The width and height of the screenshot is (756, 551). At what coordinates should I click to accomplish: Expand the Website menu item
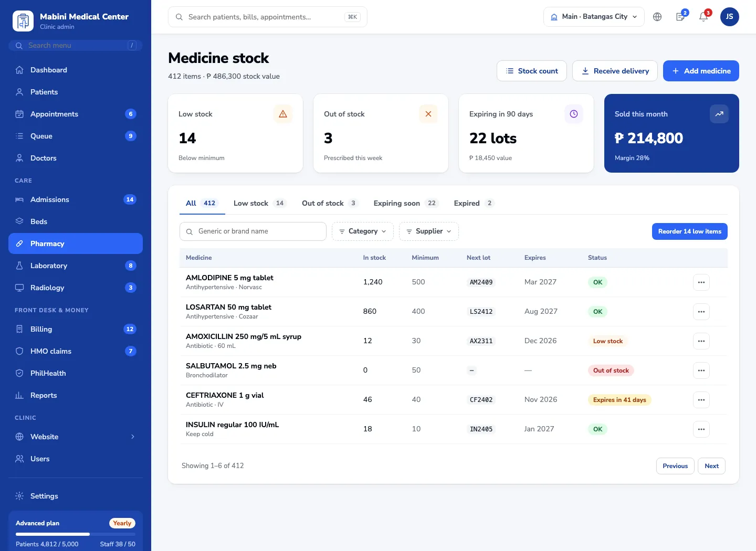[76, 437]
